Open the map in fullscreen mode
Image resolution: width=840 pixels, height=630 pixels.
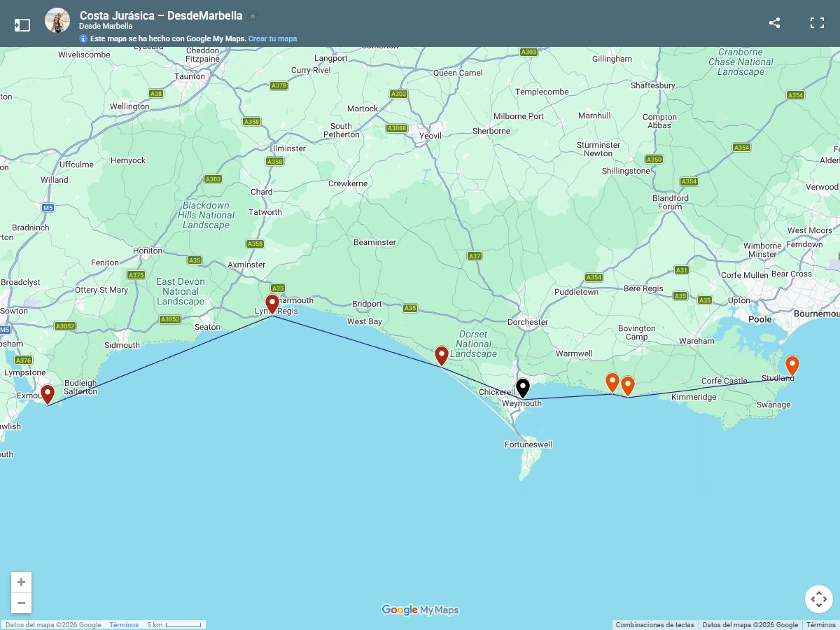pos(817,22)
